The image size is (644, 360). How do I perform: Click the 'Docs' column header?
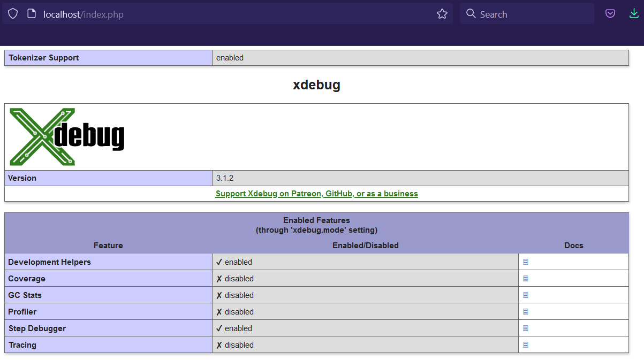(574, 246)
